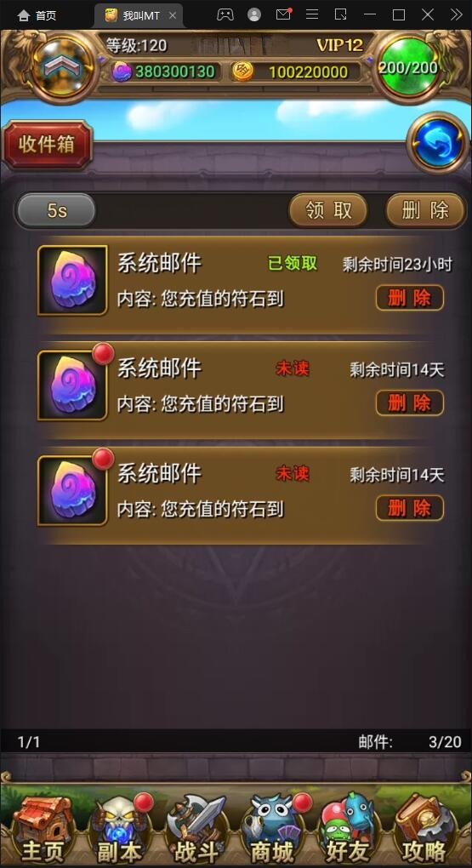Image resolution: width=472 pixels, height=868 pixels.
Task: Click the top 领取 claim button
Action: tap(328, 210)
